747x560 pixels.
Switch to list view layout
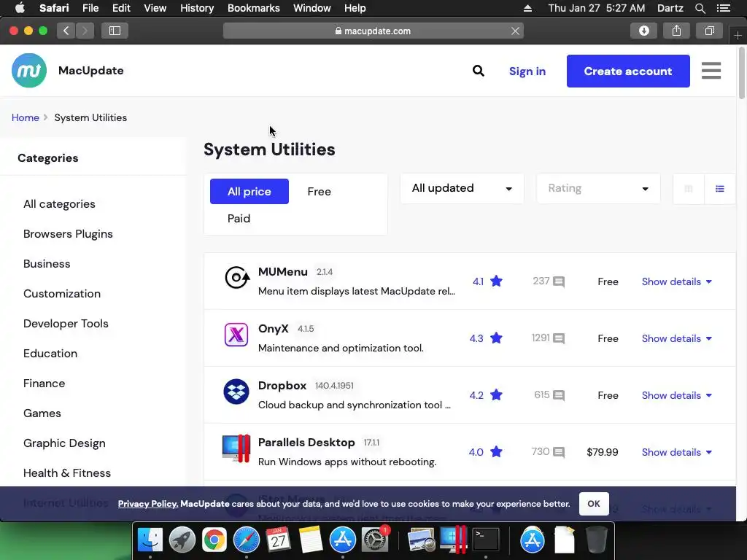click(x=719, y=189)
